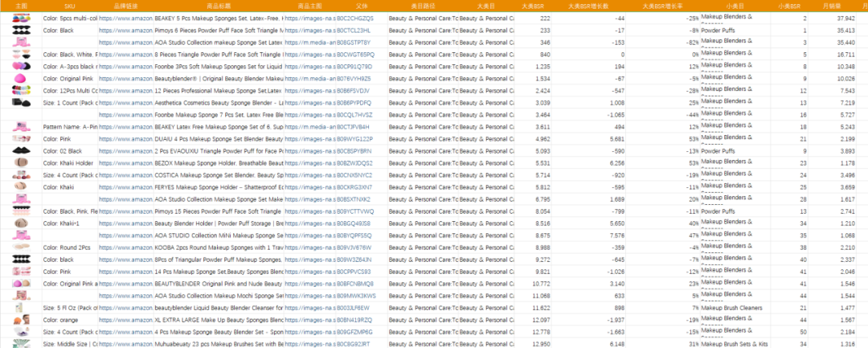Image resolution: width=868 pixels, height=348 pixels.
Task: Open ASIN link B0BFCNBMQ8
Action: (355, 284)
